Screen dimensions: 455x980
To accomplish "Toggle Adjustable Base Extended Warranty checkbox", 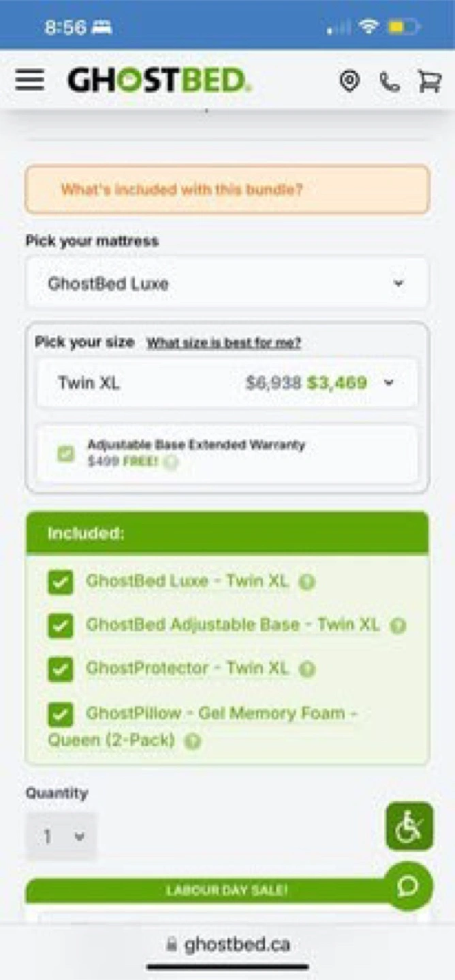I will 66,453.
